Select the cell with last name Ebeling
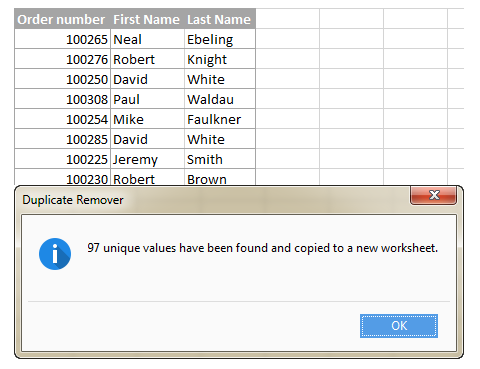 point(220,39)
